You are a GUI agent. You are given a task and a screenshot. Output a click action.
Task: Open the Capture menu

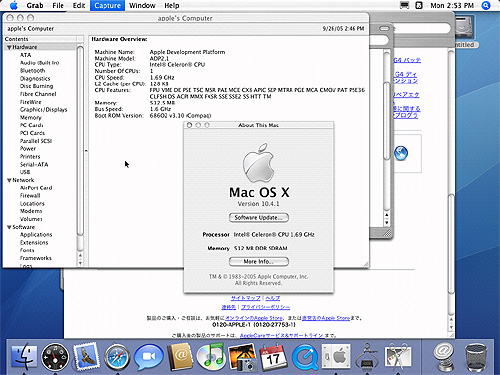(x=107, y=5)
